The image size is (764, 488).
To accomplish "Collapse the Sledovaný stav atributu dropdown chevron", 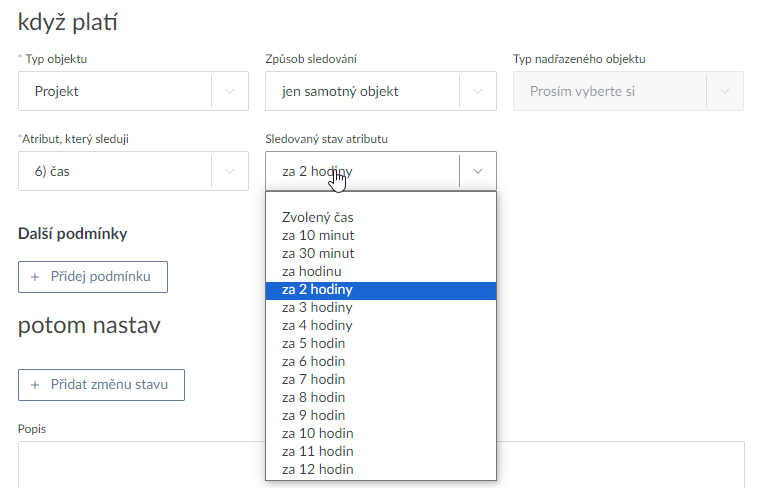I will coord(477,171).
